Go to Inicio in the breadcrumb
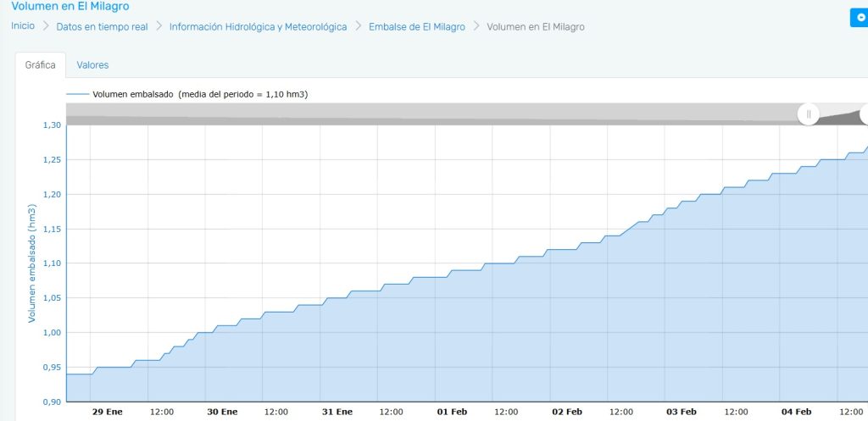 pyautogui.click(x=23, y=26)
